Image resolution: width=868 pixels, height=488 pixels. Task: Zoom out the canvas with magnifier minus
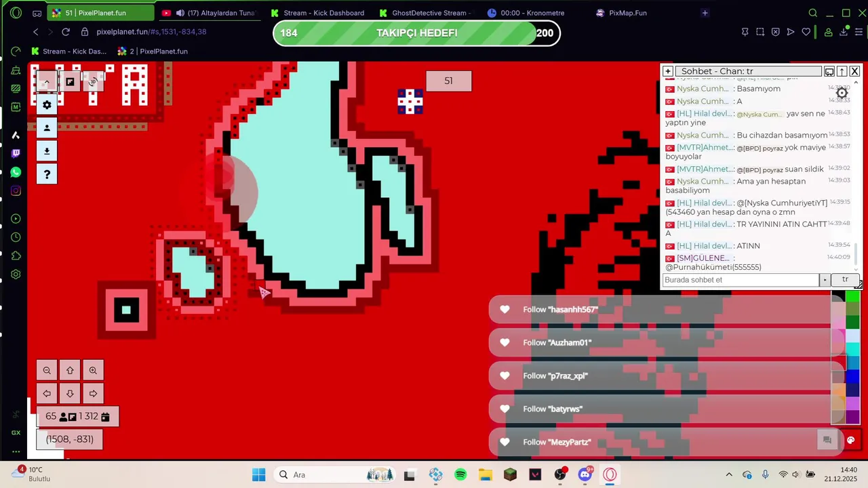47,370
